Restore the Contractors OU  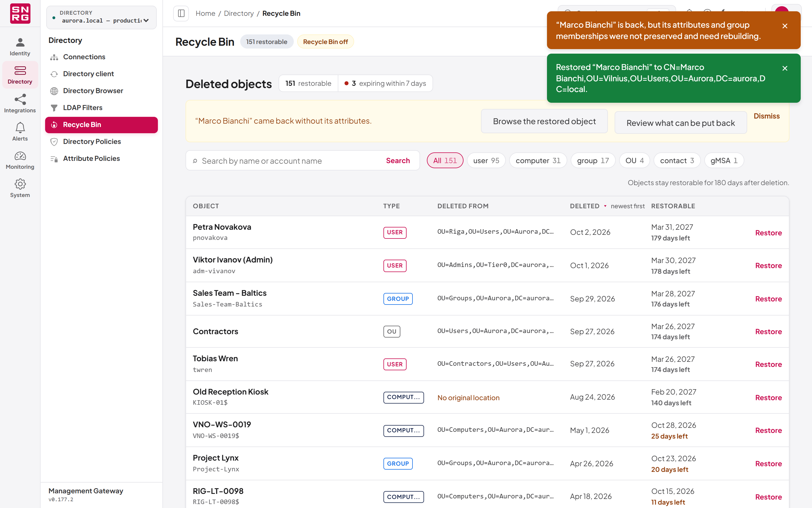click(768, 332)
